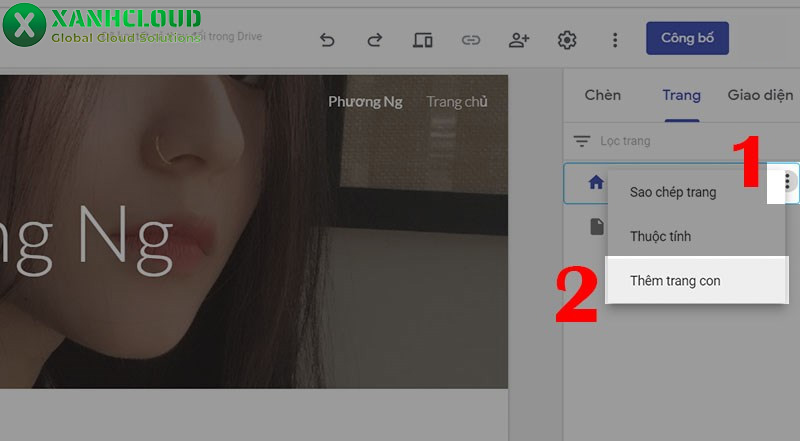Open the device preview icon

pyautogui.click(x=422, y=40)
